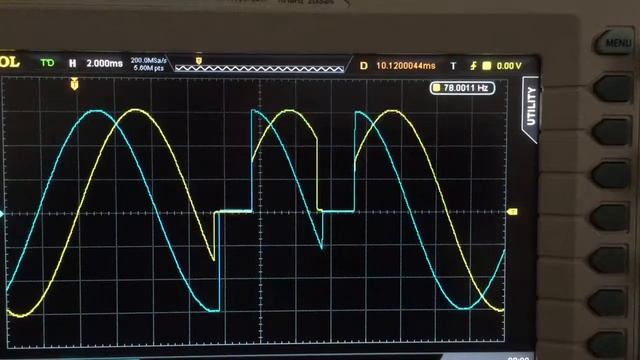Select the 200.0MSa/s sample rate readout
This screenshot has width=640, height=360.
(149, 60)
